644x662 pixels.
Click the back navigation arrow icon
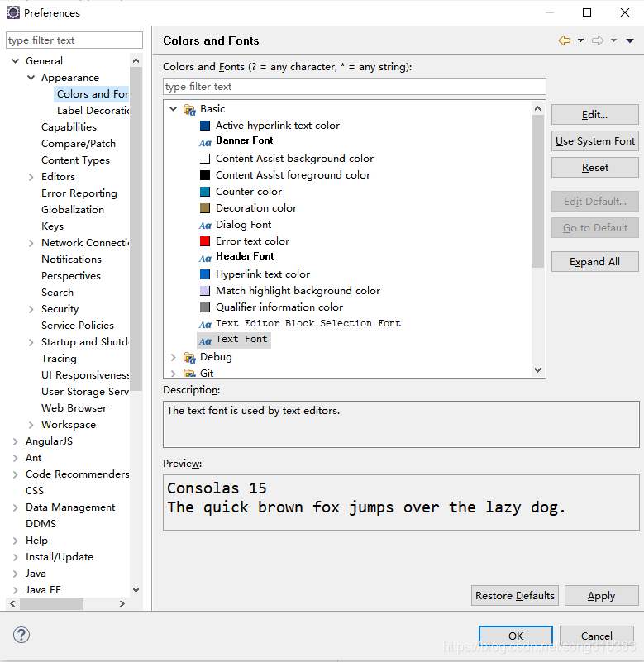pyautogui.click(x=564, y=40)
